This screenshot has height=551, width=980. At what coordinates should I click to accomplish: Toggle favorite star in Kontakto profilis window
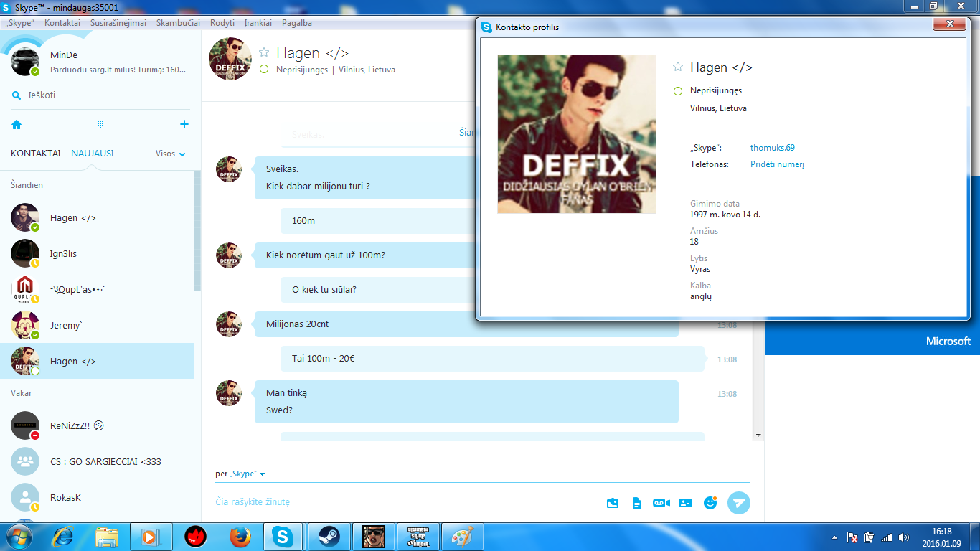coord(678,67)
